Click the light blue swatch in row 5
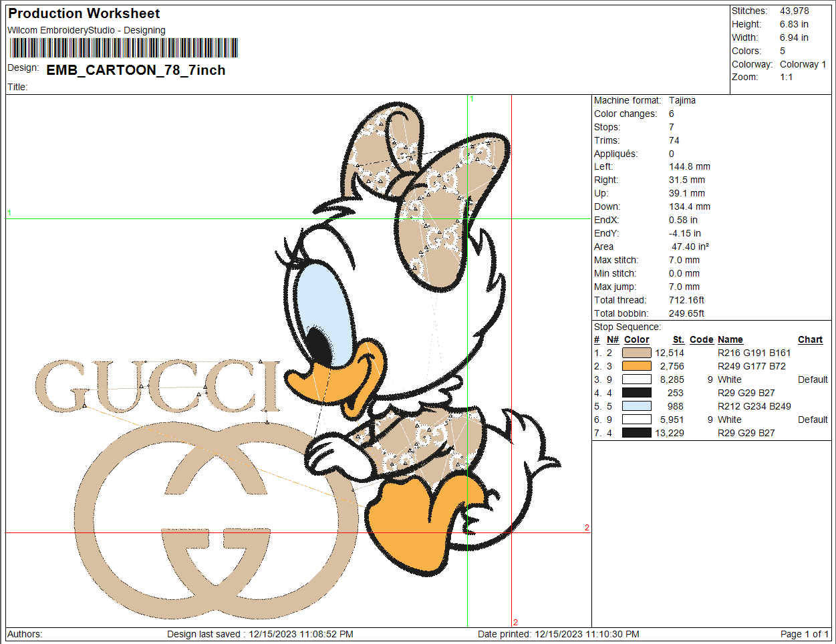Screen dimensions: 836x644 [636, 406]
